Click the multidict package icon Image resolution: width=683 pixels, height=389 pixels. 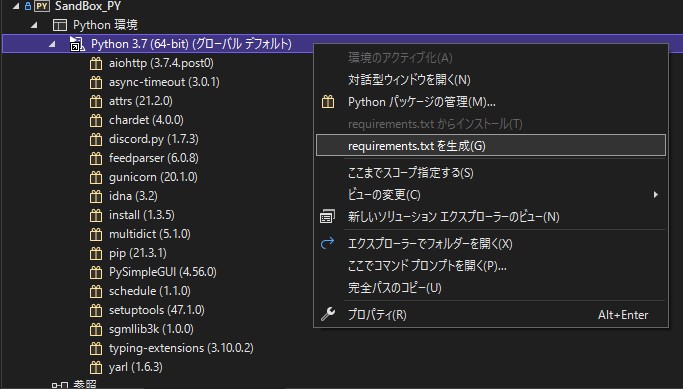point(96,234)
